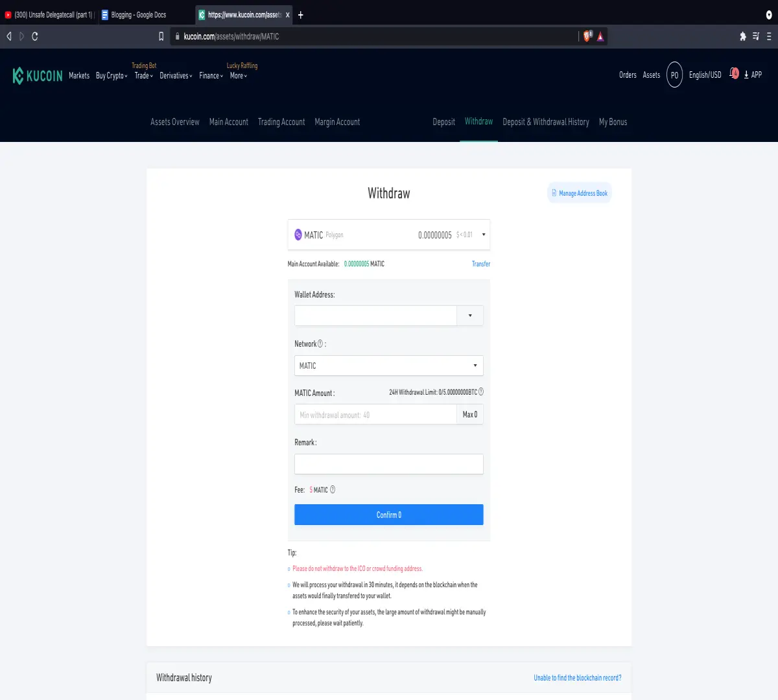Click the browser back arrow
The image size is (778, 700).
coord(9,36)
